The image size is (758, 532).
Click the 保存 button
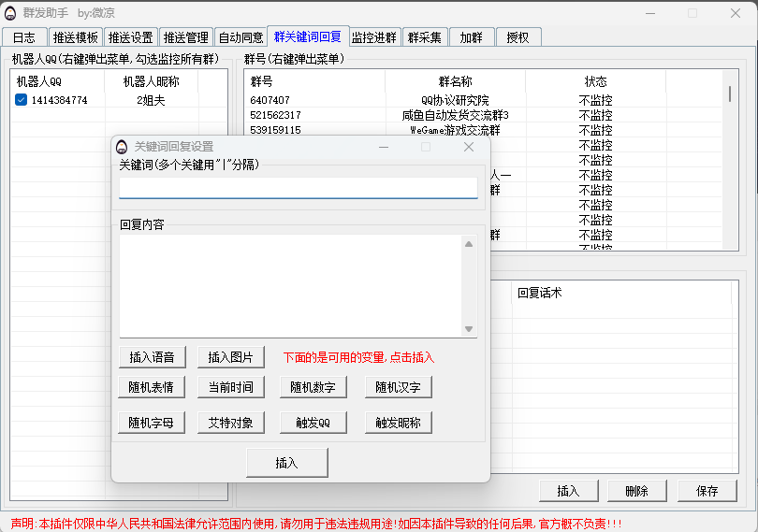coord(707,491)
